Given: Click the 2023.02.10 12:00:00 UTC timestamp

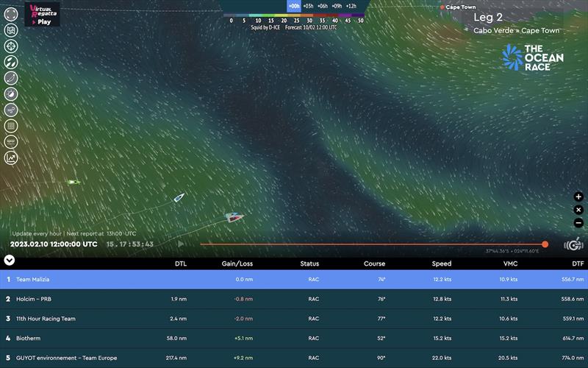Looking at the screenshot, I should (x=54, y=244).
